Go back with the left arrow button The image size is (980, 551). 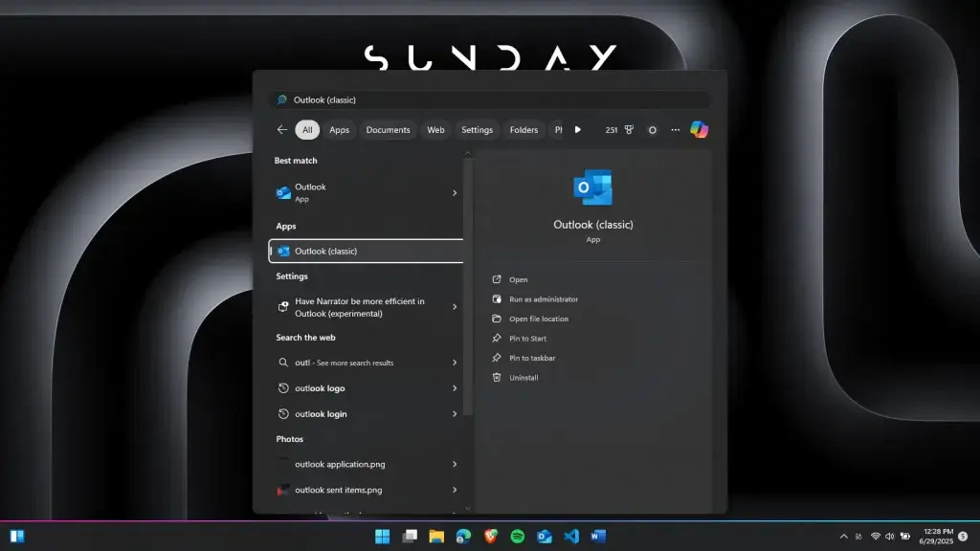pos(282,129)
